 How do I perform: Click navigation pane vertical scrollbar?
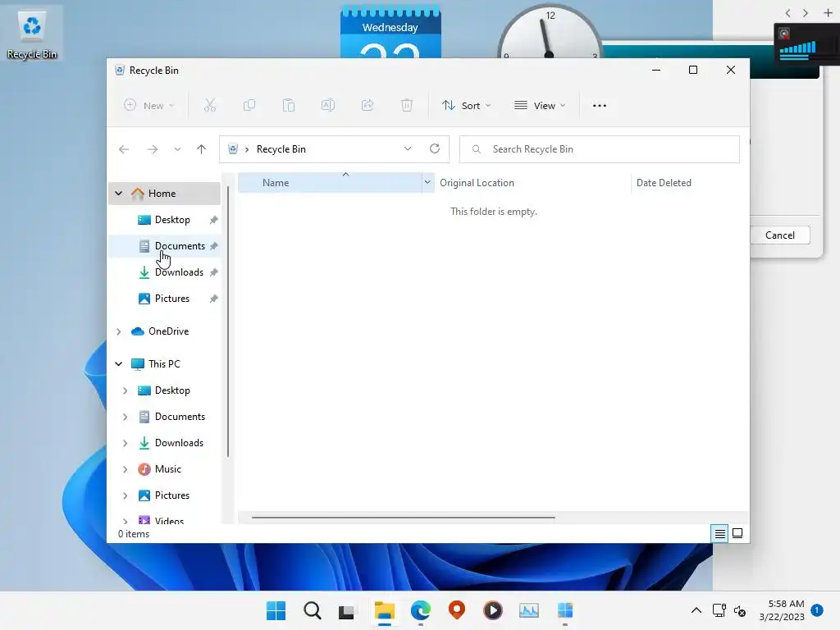click(x=228, y=322)
